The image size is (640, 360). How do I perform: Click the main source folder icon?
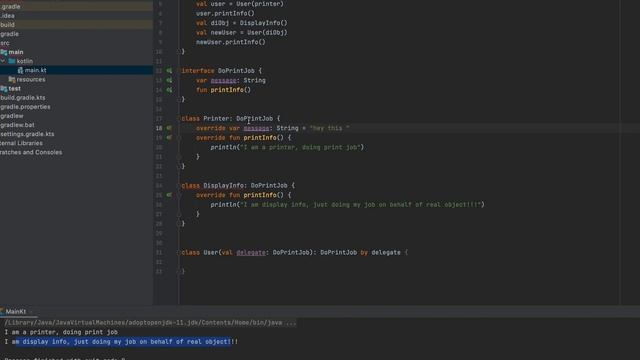point(4,52)
